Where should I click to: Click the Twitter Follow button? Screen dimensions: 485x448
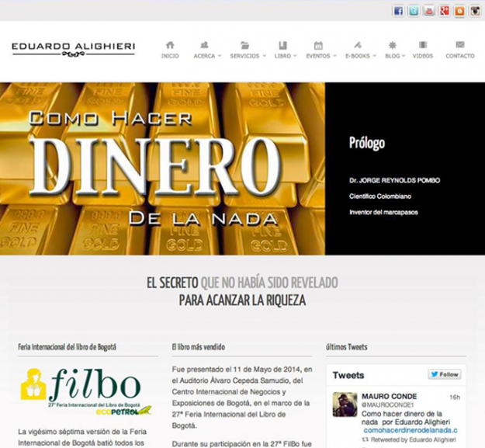445,374
